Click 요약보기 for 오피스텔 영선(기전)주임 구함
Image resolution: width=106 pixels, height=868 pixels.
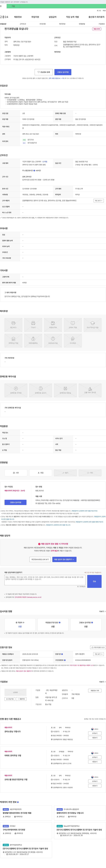(x=95, y=781)
